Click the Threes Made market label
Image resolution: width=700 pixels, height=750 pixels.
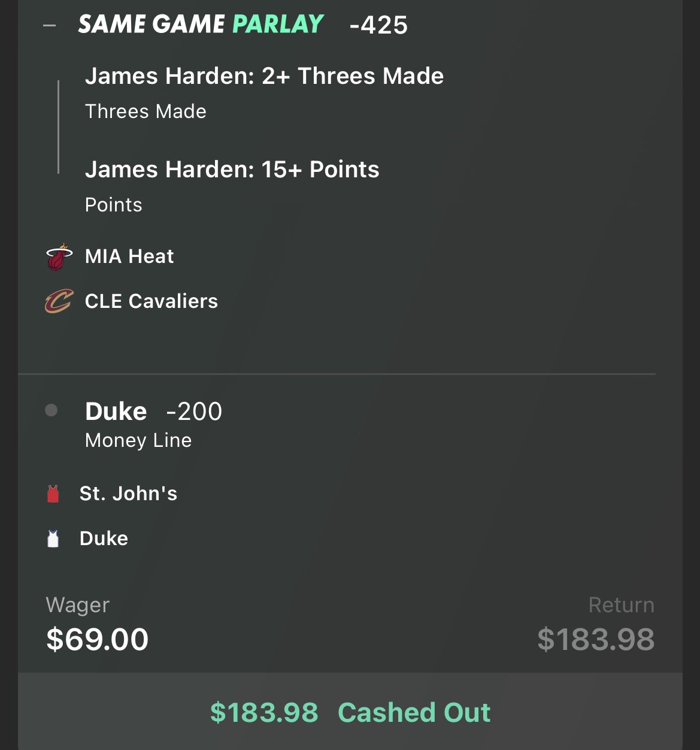pyautogui.click(x=146, y=111)
